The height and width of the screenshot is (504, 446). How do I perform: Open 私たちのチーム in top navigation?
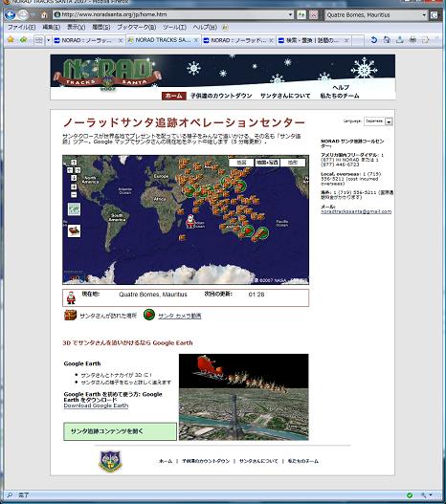click(340, 96)
